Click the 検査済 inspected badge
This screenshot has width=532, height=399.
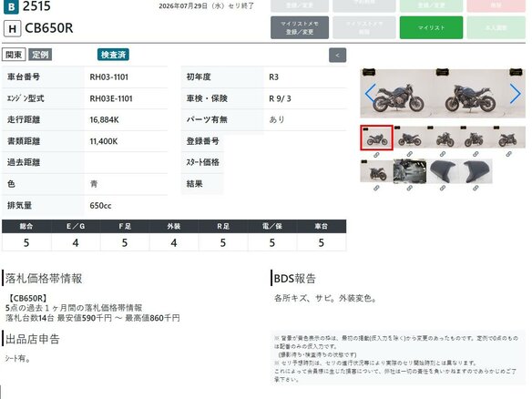point(113,55)
